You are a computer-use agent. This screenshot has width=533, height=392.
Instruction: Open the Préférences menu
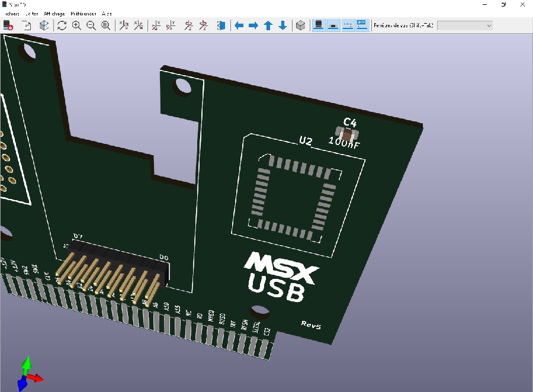[x=84, y=14]
